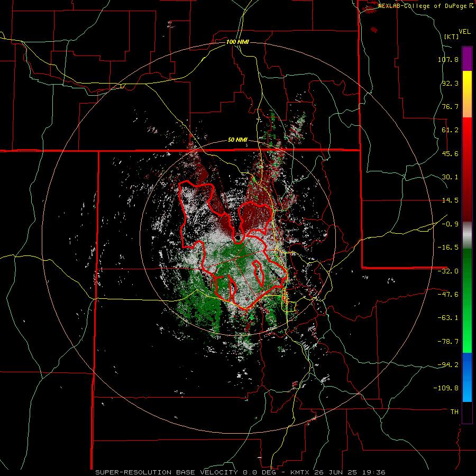Pick the green band of the velocity scale

[467, 300]
